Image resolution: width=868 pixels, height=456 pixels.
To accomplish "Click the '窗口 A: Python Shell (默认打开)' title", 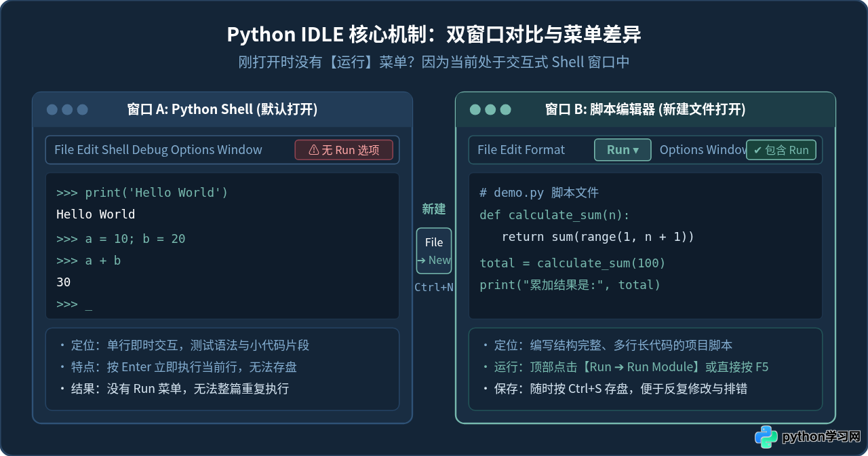I will click(222, 109).
